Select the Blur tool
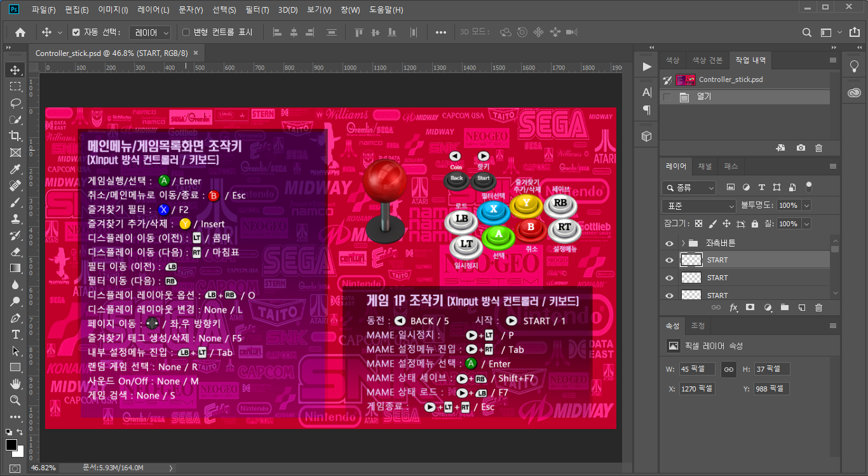This screenshot has width=868, height=476. (15, 285)
